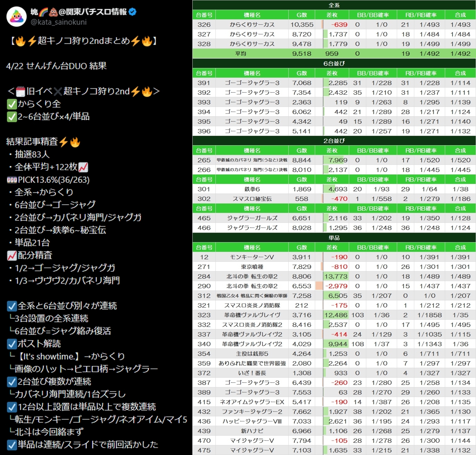Viewport: 476px width, 455px height.
Task: Select the text 4/22 せんげん台DUO 結果
Action: point(56,66)
